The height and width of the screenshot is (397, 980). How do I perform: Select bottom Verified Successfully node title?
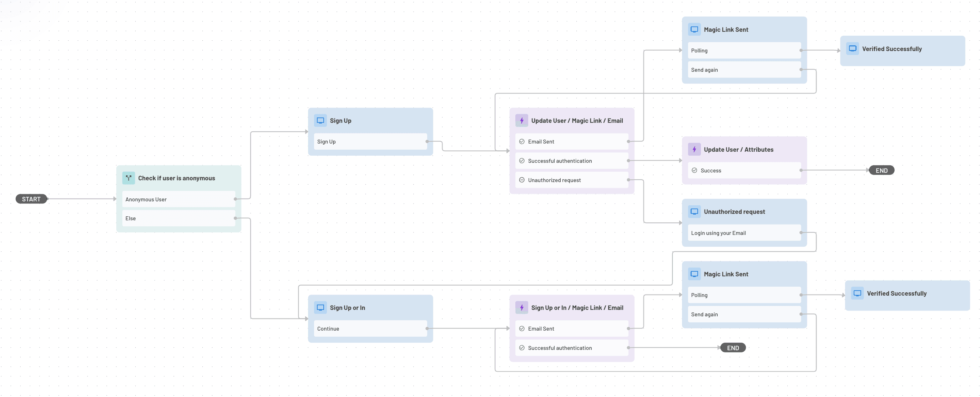[x=896, y=293]
